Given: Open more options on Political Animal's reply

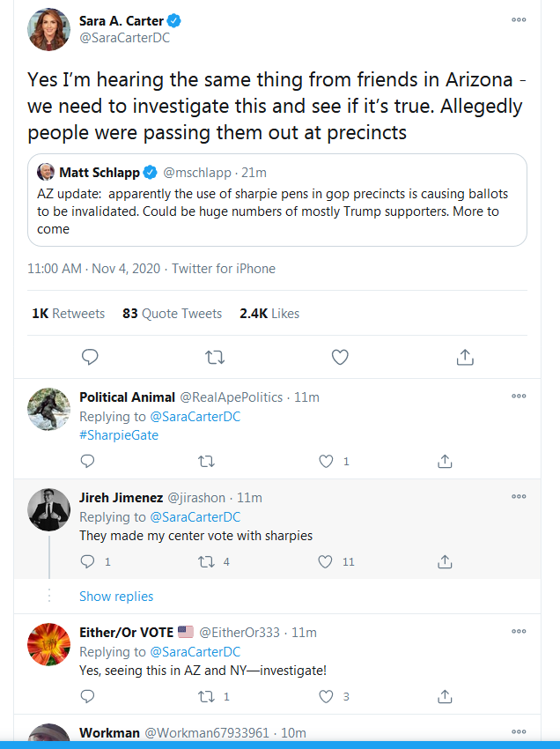Looking at the screenshot, I should (x=519, y=396).
